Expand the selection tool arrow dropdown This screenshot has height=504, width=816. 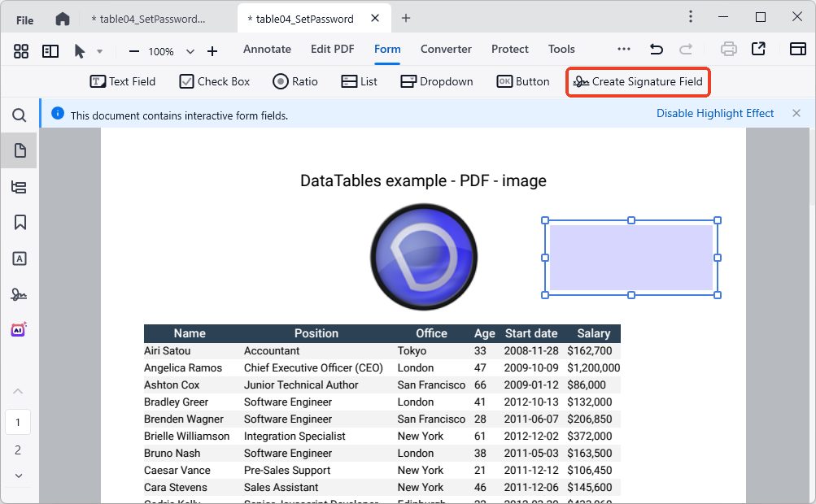(x=100, y=50)
